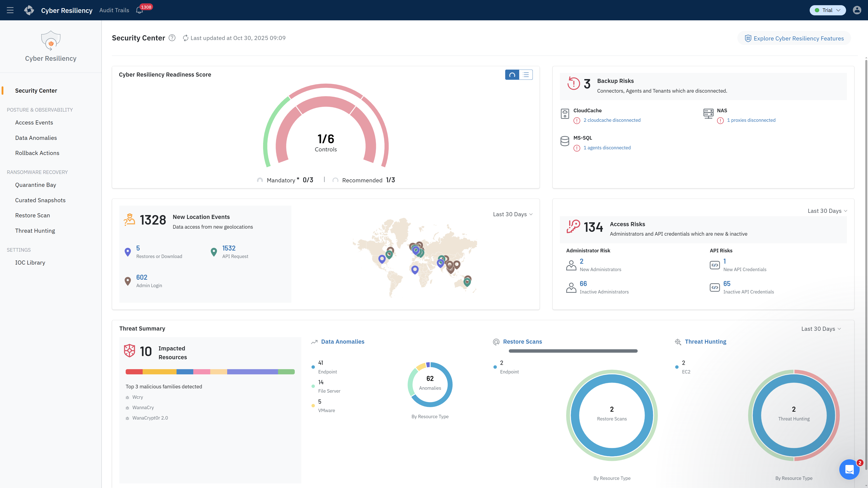Viewport: 868px width, 488px height.
Task: Open the notifications bell with 1308 badge
Action: coord(139,10)
